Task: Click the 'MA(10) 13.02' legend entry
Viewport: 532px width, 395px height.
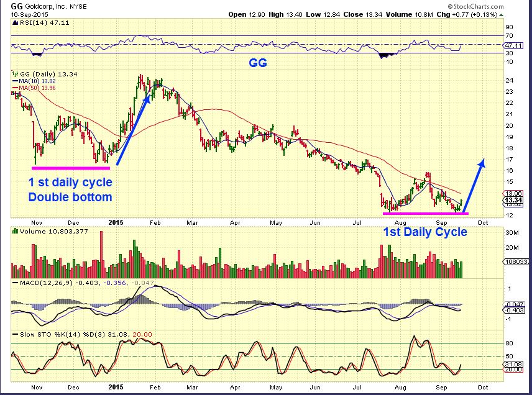Action: (34, 81)
